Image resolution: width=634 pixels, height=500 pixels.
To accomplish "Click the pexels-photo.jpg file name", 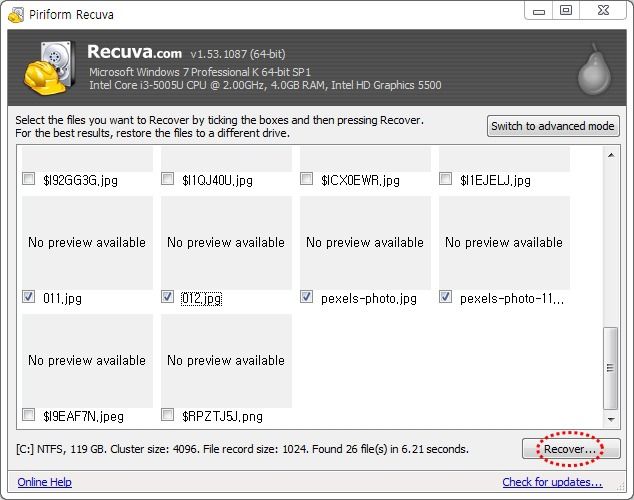I will [369, 299].
